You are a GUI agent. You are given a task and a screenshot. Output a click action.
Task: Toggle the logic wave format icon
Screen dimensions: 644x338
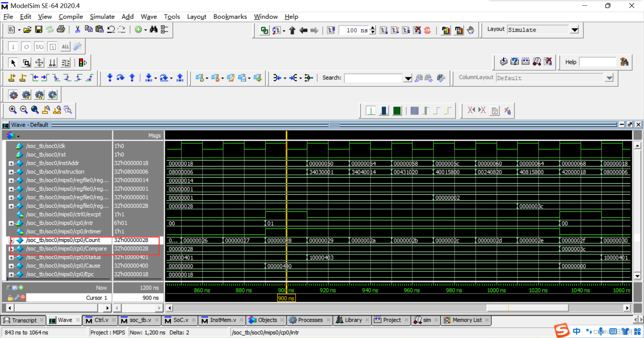pyautogui.click(x=384, y=111)
